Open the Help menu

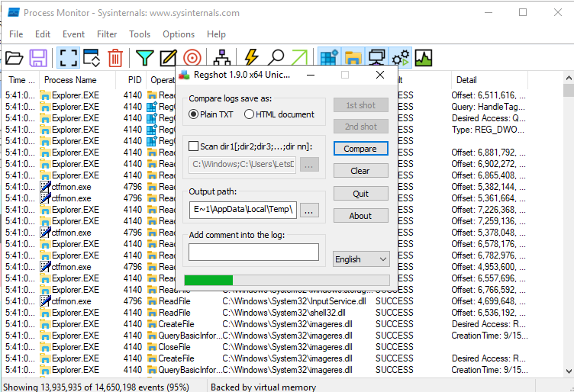[216, 34]
